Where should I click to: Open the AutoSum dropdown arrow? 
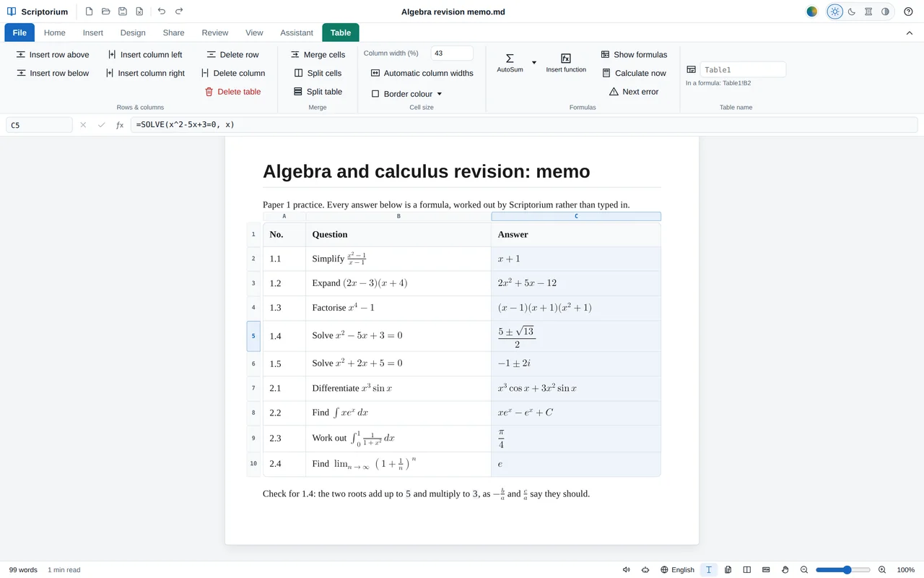point(534,63)
